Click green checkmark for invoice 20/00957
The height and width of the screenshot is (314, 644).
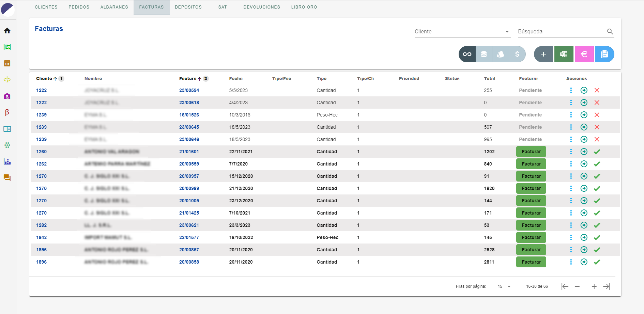[x=597, y=176]
